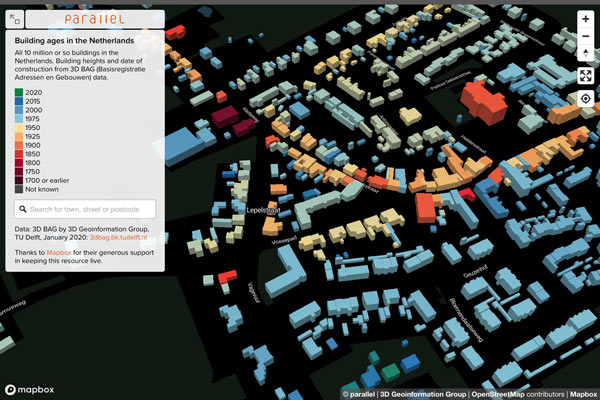This screenshot has height=400, width=600.
Task: Click the Not known grey swatch
Action: click(19, 188)
